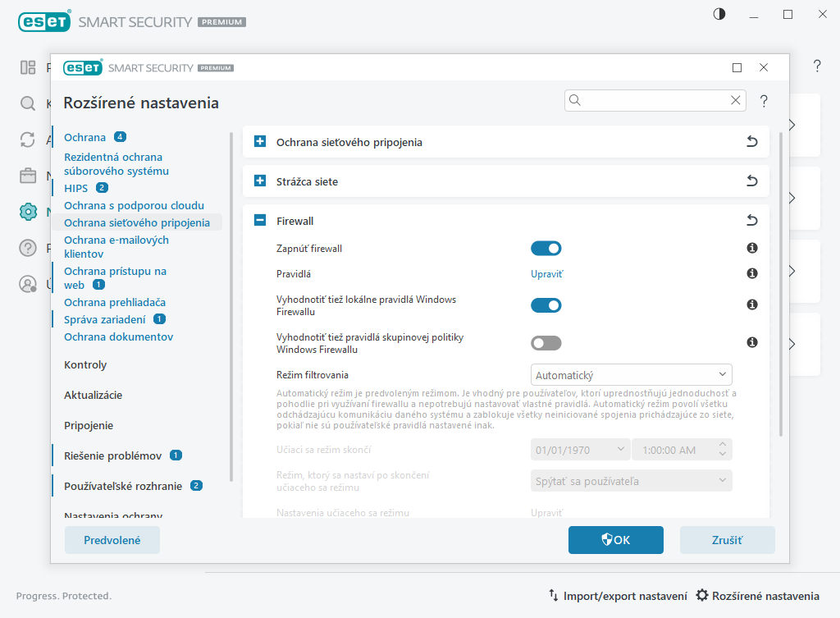The height and width of the screenshot is (618, 840).
Task: Click the info icon beside Pravidlá
Action: (x=751, y=273)
